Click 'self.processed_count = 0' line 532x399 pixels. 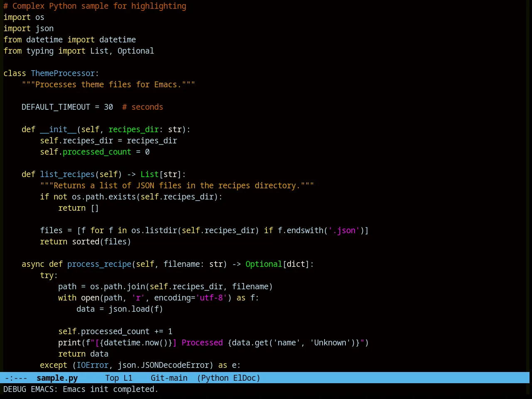pos(95,152)
